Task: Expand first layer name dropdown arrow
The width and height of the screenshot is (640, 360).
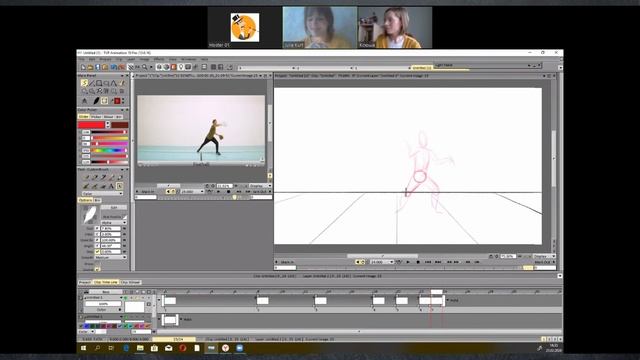Action: point(121,298)
